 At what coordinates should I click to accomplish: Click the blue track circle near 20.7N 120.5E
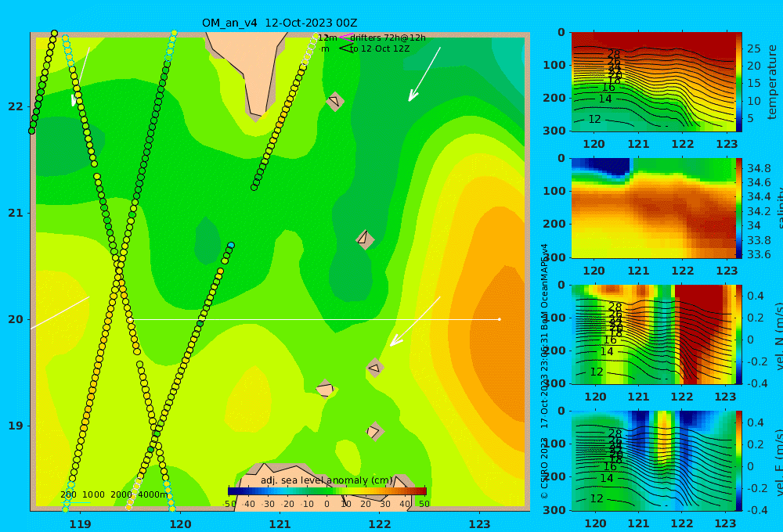231,246
